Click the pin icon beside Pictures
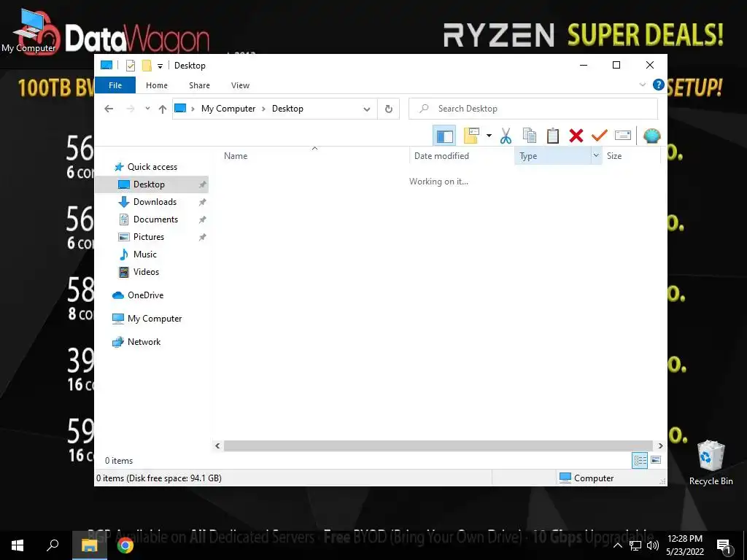 pos(203,237)
